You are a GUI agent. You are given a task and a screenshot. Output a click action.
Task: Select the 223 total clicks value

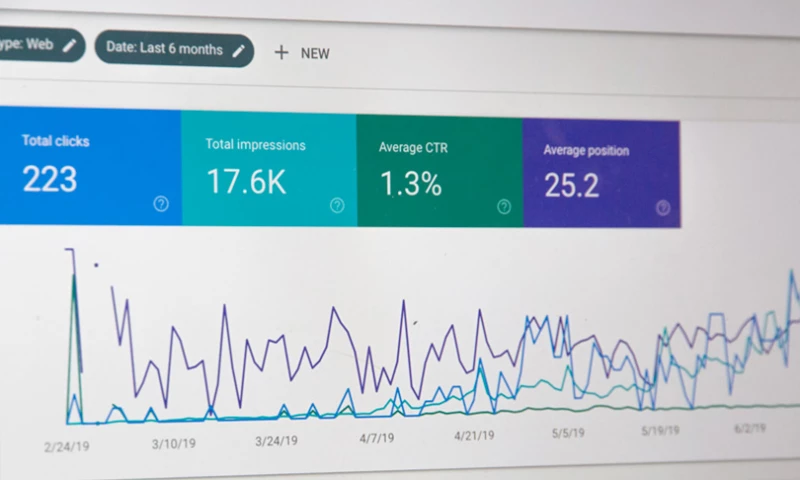click(x=49, y=179)
